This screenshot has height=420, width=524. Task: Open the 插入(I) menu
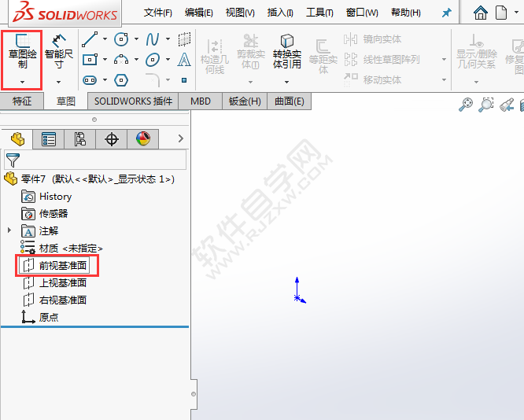point(280,13)
